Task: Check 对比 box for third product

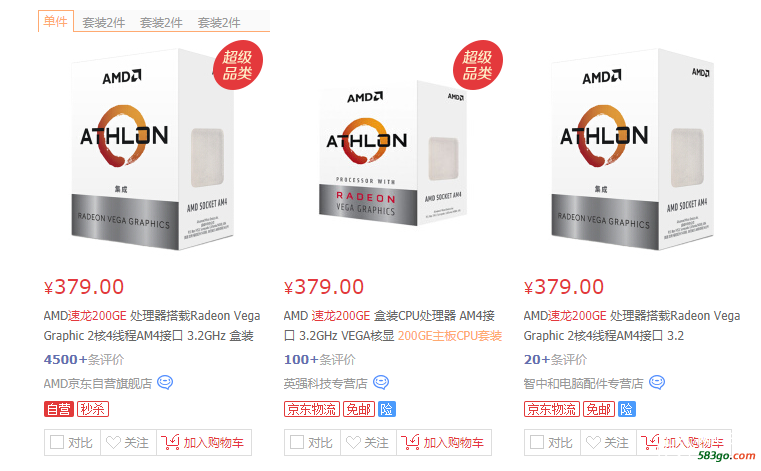Action: click(537, 442)
